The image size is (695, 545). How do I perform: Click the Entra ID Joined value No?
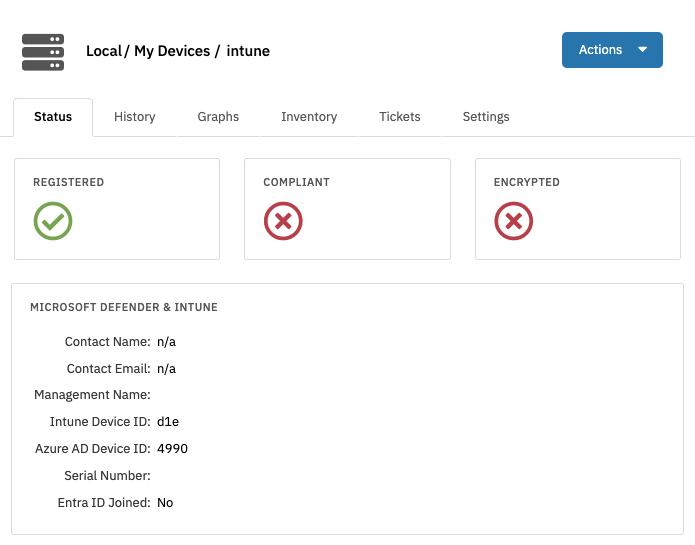[x=165, y=503]
